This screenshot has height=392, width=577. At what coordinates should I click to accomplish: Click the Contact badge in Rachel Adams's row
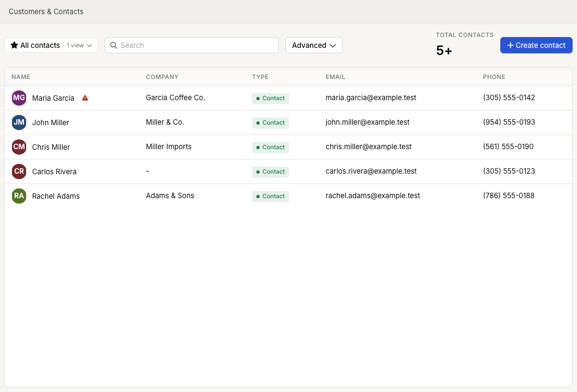[x=271, y=196]
